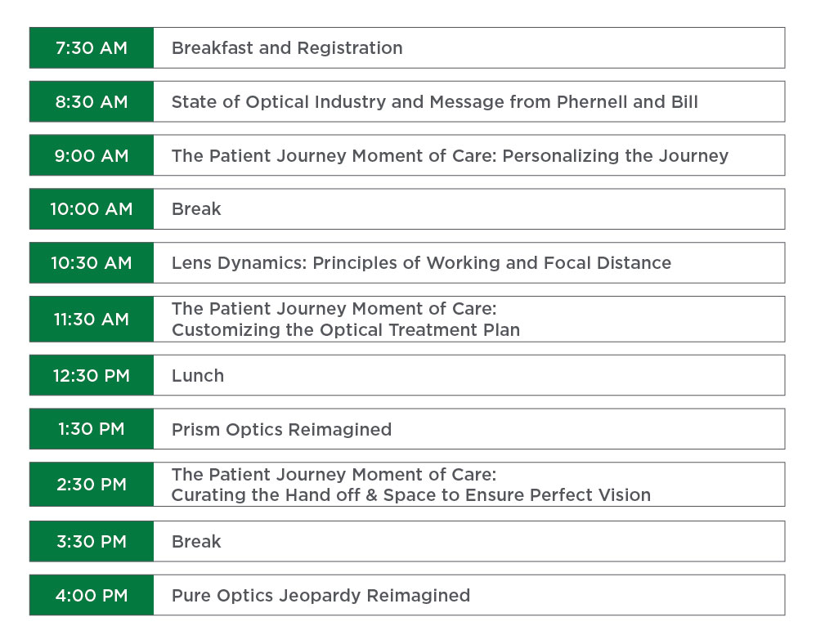Click the 10:30 AM time label
The image size is (816, 644).
click(92, 262)
